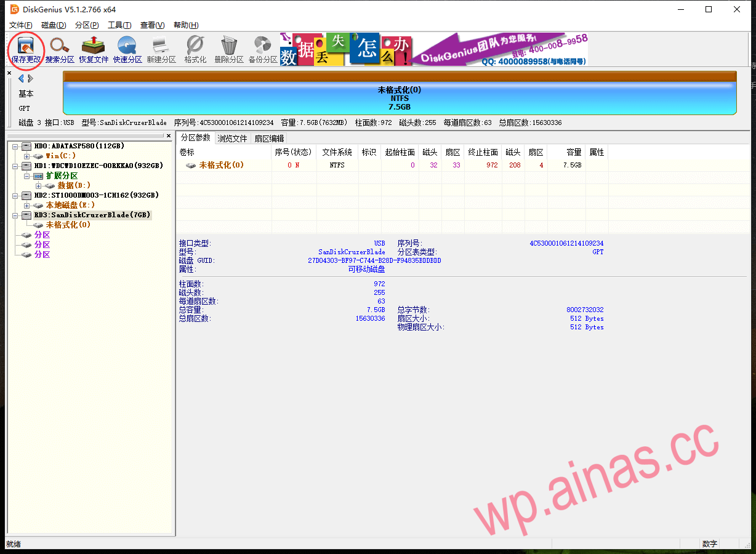Collapse the HD1:WDCWD10EZEC disk node
The width and height of the screenshot is (756, 554).
tap(15, 166)
